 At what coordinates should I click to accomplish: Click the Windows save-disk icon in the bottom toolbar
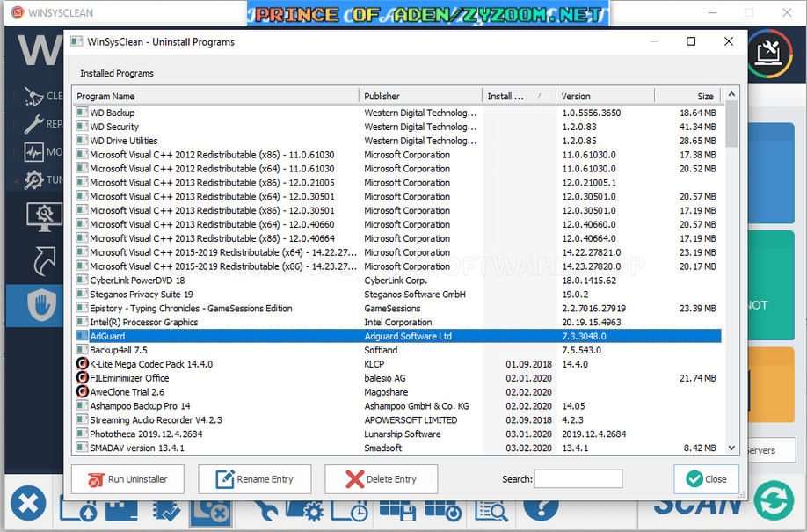(397, 510)
